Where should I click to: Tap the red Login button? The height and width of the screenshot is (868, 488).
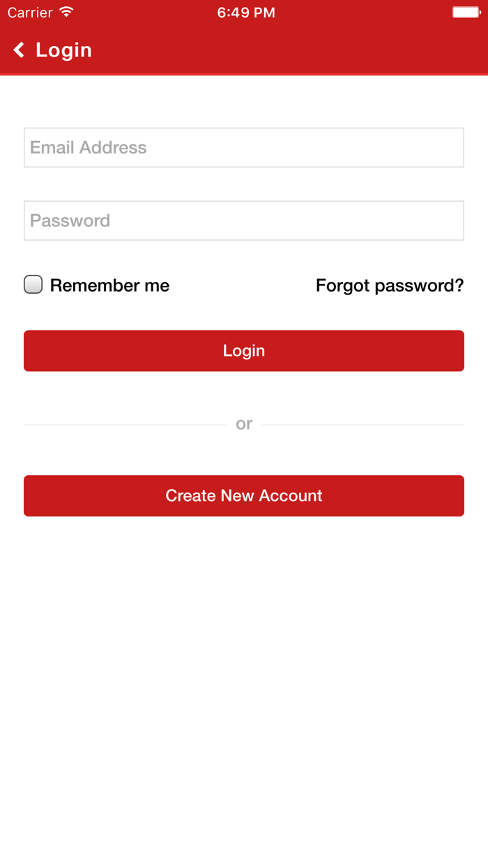click(244, 350)
